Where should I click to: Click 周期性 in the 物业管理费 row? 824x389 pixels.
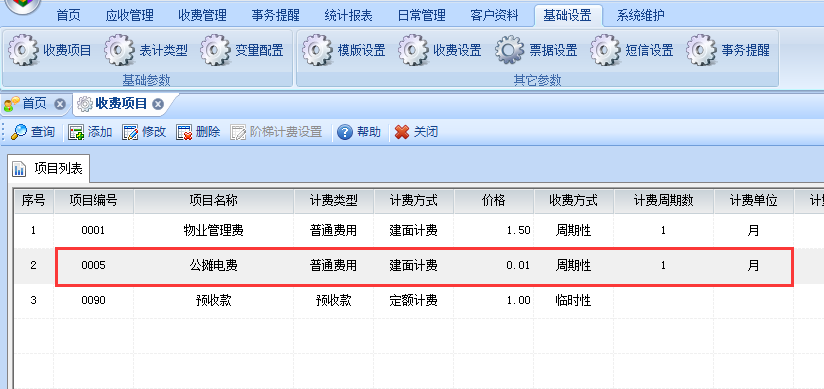573,231
